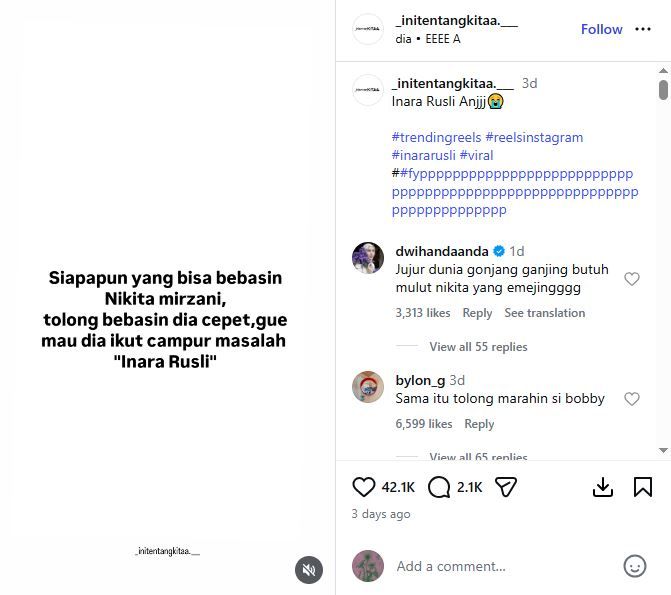Viewport: 671px width, 595px height.
Task: Open the #inararusli hashtag
Action: point(423,155)
